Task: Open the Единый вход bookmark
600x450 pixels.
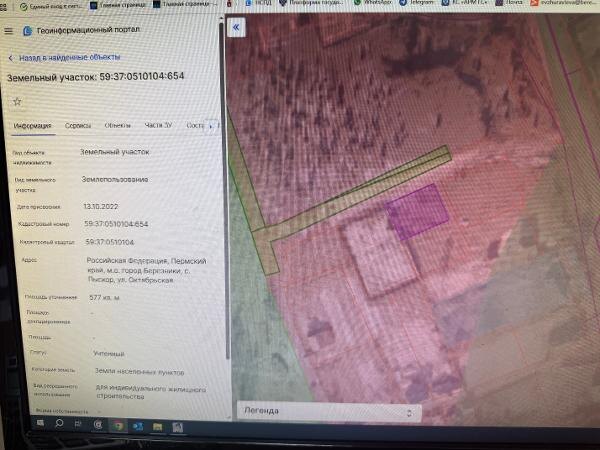Action: click(51, 7)
